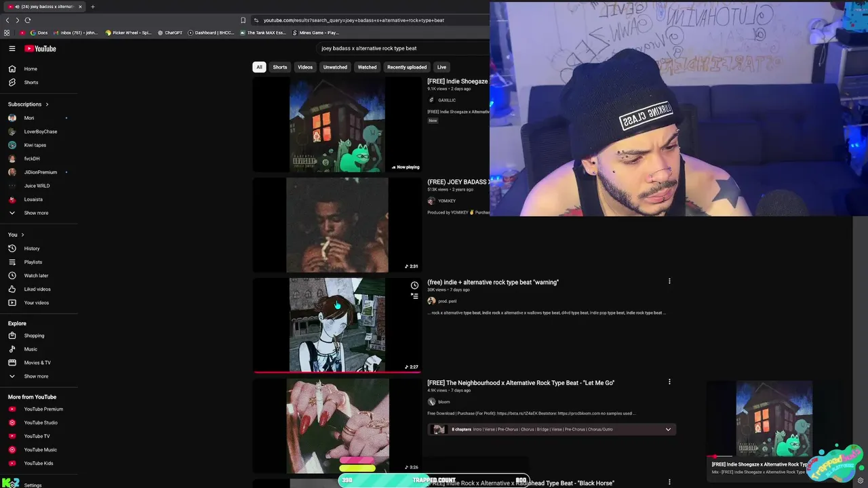
Task: Open the prod. peril channel link
Action: click(447, 301)
